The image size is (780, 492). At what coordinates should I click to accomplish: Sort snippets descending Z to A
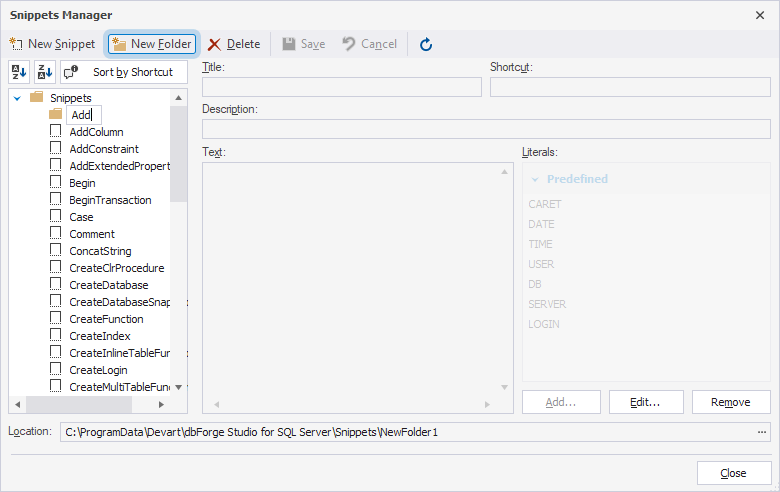(x=45, y=72)
